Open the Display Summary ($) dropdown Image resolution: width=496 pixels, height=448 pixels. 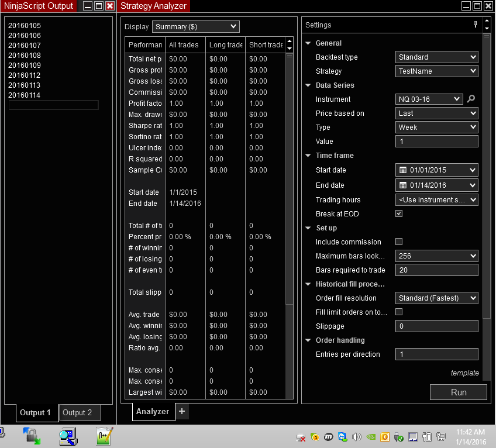point(196,26)
